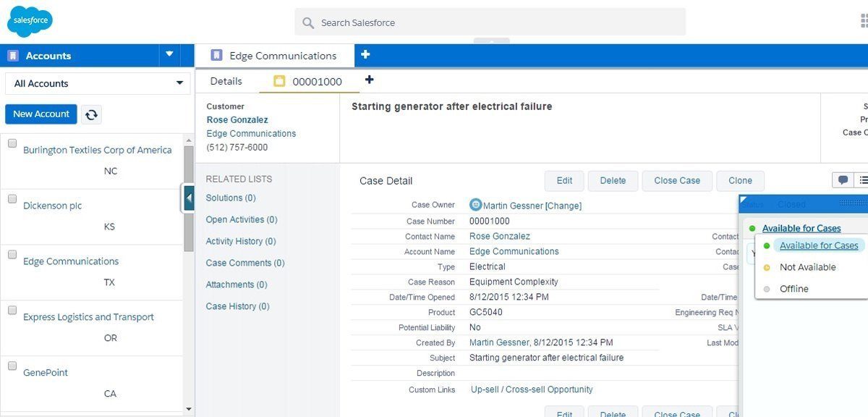This screenshot has width=868, height=417.
Task: Click the New Account button
Action: point(41,114)
